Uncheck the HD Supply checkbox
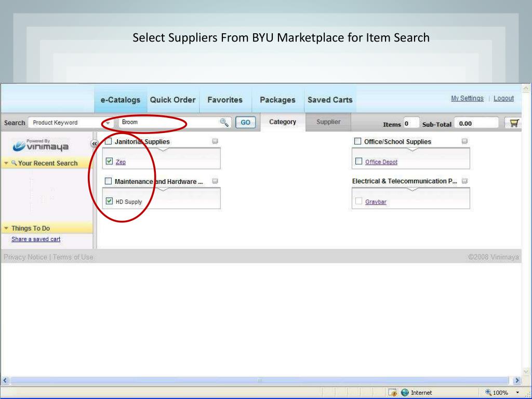 (109, 201)
